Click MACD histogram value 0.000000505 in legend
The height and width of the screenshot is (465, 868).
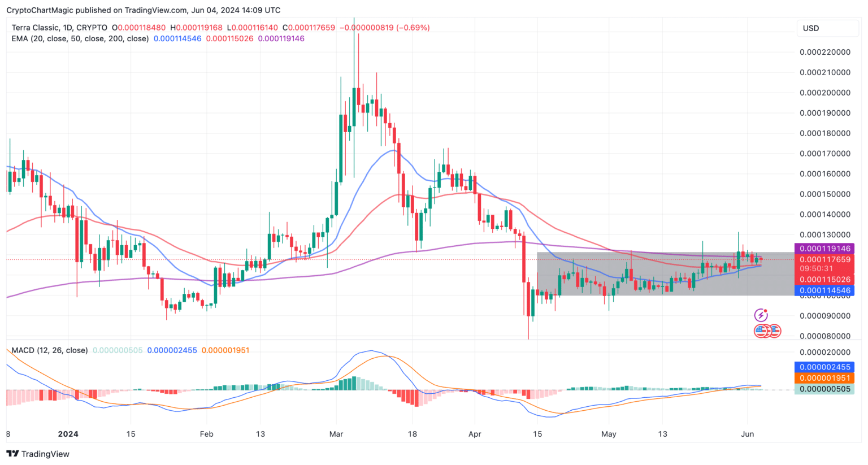118,350
